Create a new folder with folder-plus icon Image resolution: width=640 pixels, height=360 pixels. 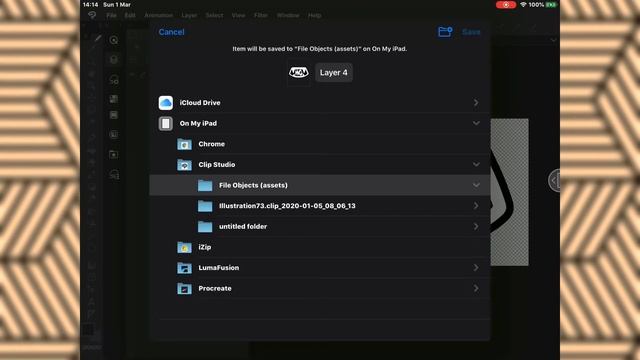tap(445, 31)
